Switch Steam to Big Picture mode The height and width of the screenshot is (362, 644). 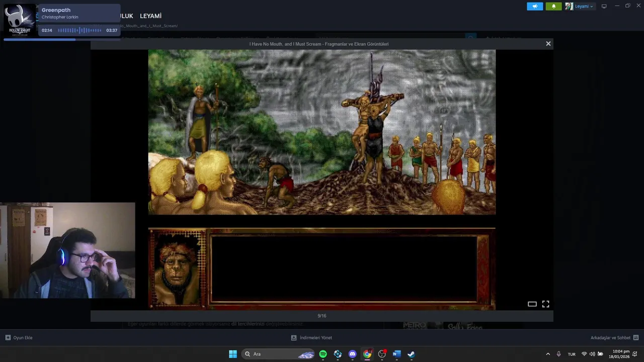[604, 7]
